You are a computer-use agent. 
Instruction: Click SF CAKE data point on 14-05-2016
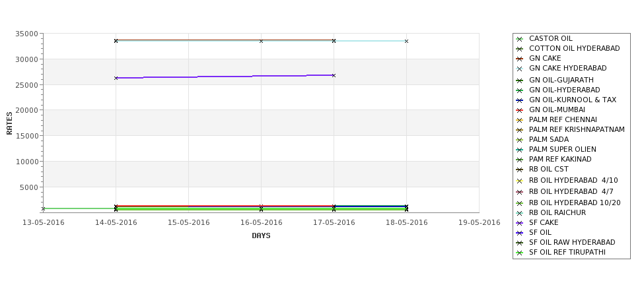pyautogui.click(x=116, y=78)
